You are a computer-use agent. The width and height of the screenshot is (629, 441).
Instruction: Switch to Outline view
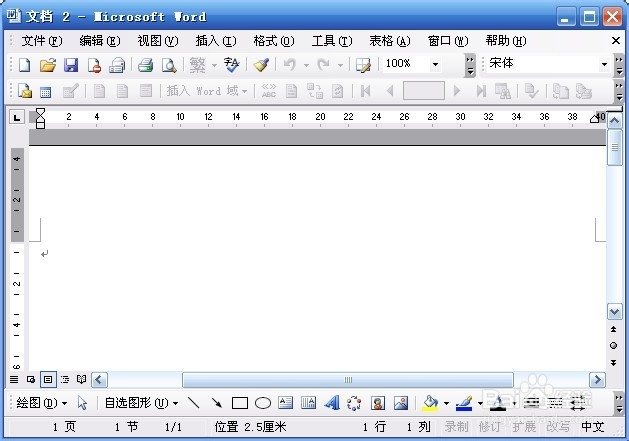coord(65,379)
